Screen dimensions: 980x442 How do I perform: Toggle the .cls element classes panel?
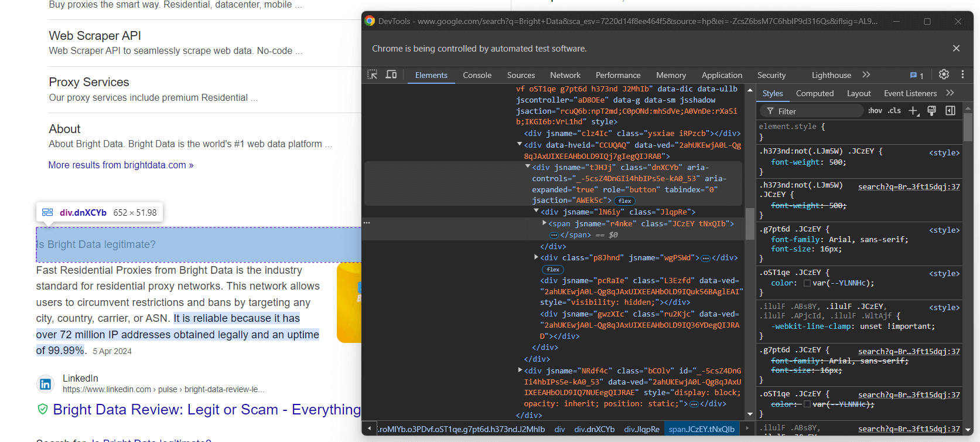(x=894, y=111)
